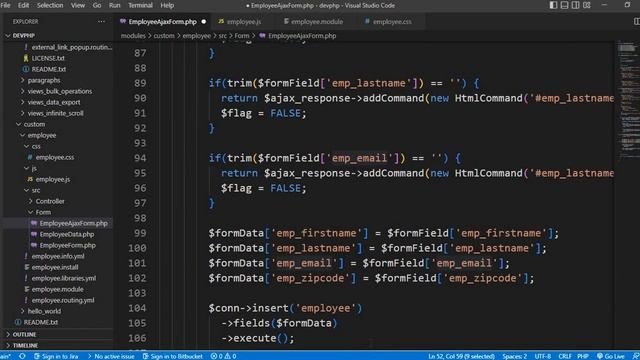
Task: Click the CRLF end of line indicator
Action: pyautogui.click(x=564, y=356)
